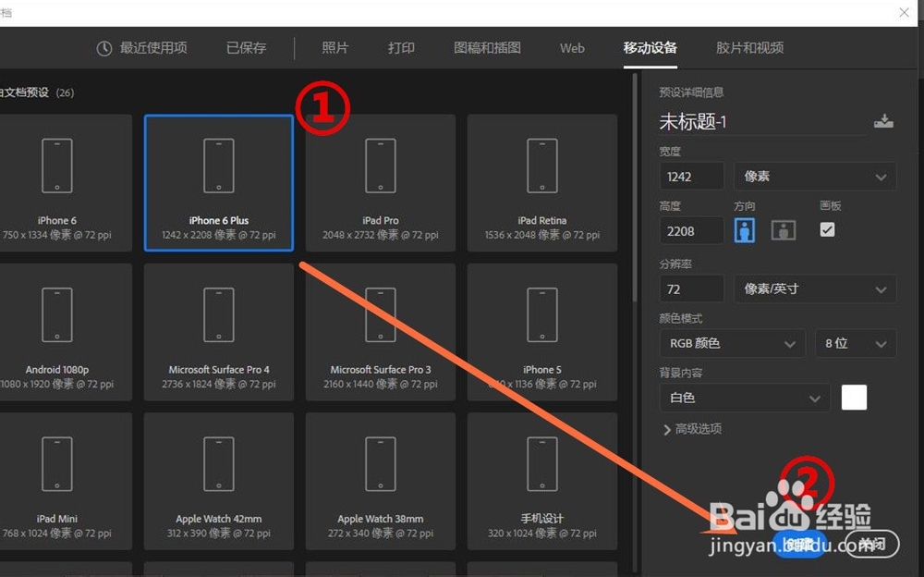Expand 高级选项 advanced options
Image resolution: width=924 pixels, height=577 pixels.
point(692,429)
